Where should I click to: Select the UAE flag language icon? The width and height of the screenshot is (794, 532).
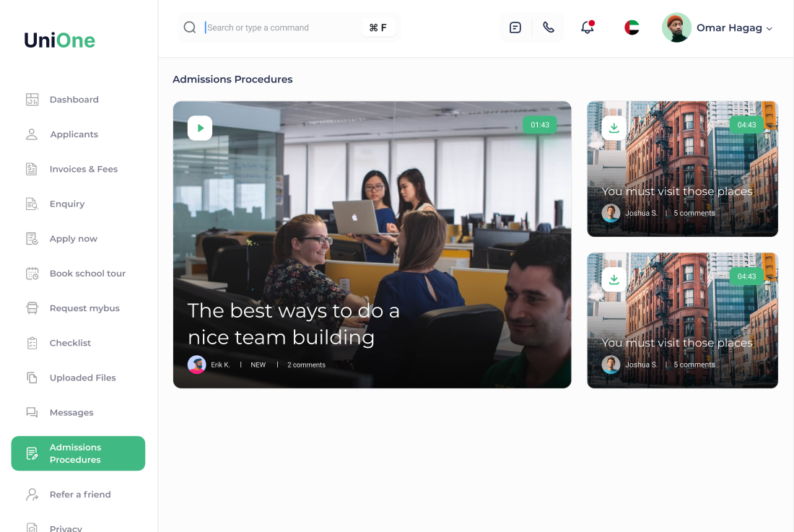click(x=632, y=27)
